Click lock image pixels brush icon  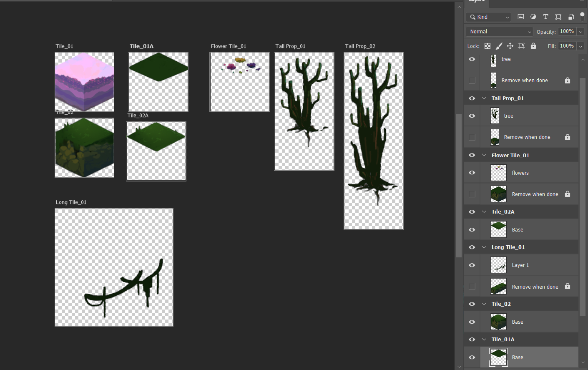pos(499,46)
